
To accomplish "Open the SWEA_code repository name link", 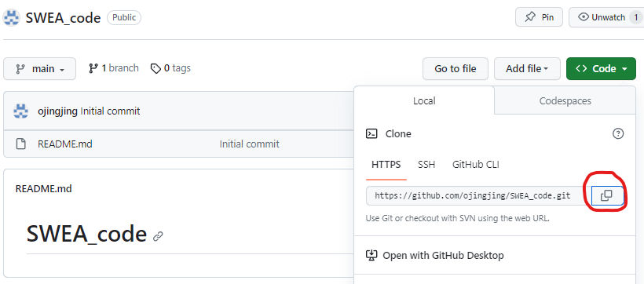I will point(64,18).
